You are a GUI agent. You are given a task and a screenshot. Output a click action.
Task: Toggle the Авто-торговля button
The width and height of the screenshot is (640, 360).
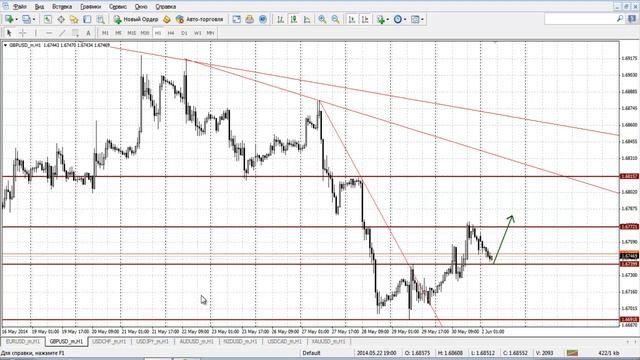point(200,19)
